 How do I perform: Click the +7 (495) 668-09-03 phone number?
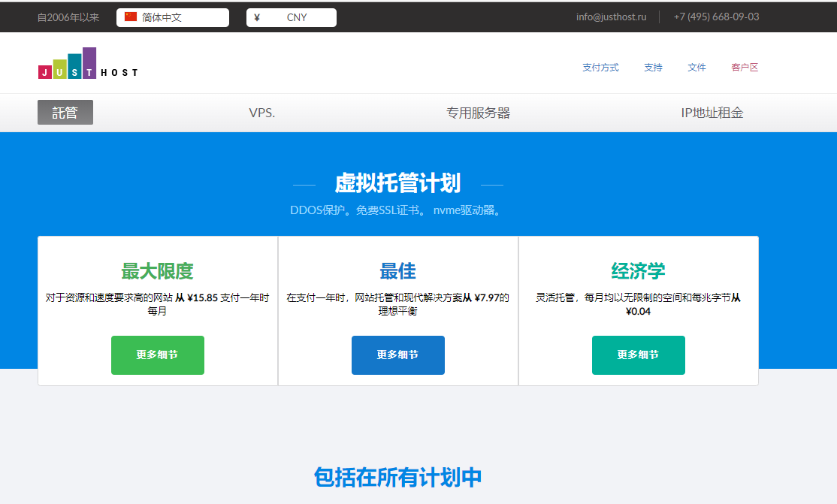(x=716, y=17)
